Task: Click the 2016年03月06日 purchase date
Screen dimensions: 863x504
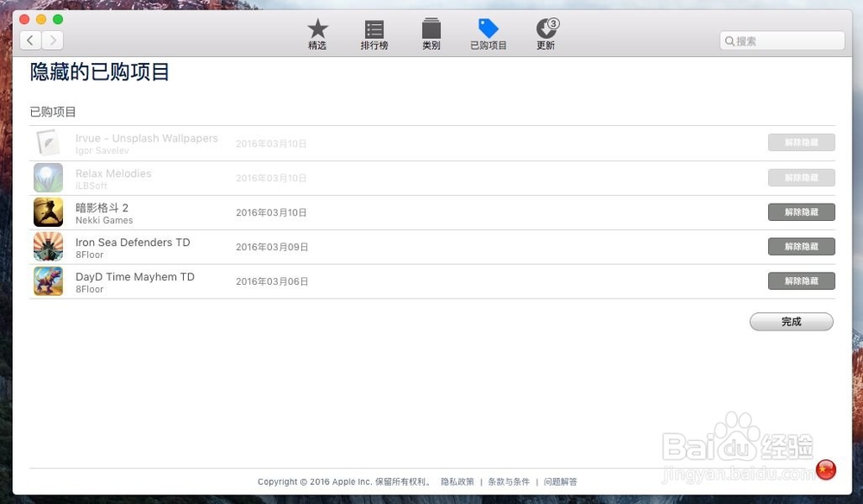Action: [272, 281]
